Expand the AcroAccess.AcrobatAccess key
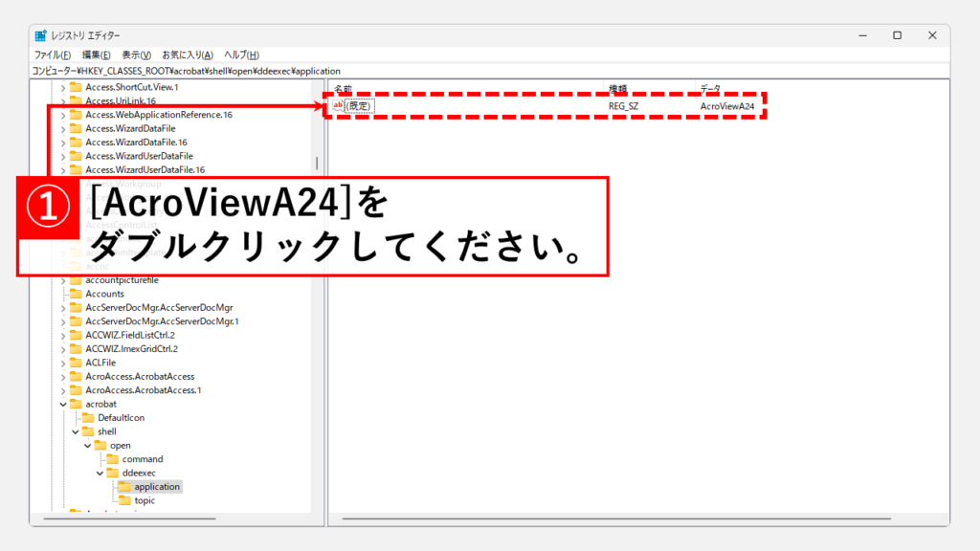This screenshot has height=551, width=980. pyautogui.click(x=63, y=377)
